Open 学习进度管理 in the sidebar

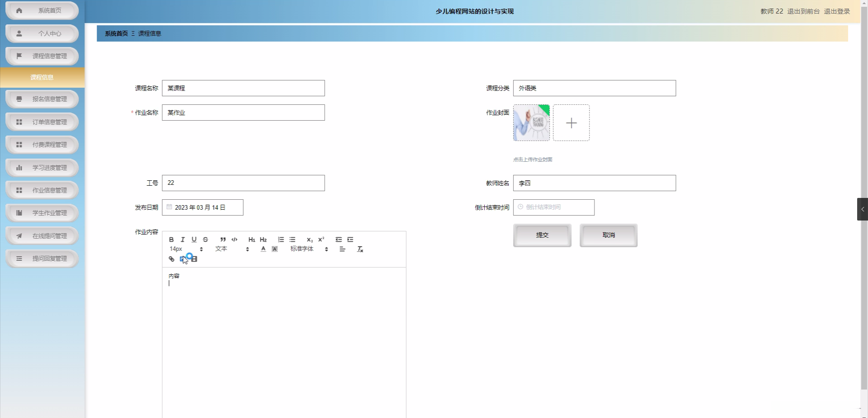(x=42, y=168)
